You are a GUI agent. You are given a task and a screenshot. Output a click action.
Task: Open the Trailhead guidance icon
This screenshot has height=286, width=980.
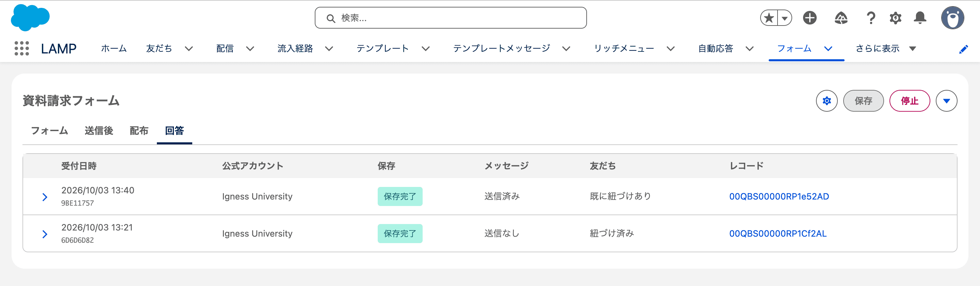[841, 18]
